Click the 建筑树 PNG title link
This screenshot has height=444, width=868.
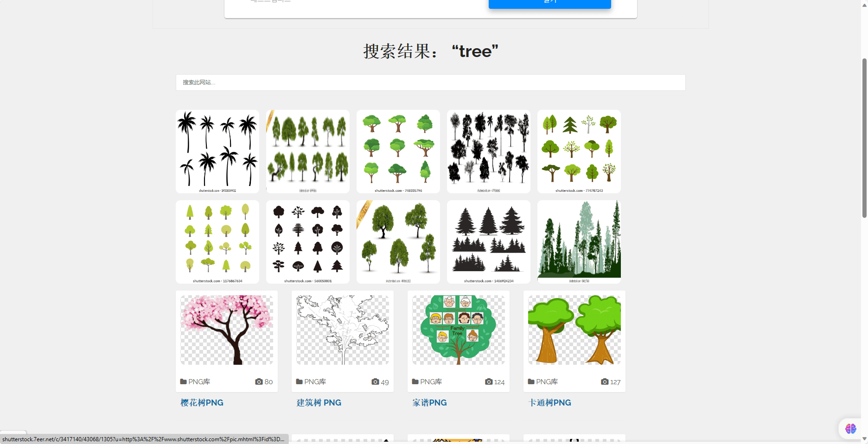(319, 403)
